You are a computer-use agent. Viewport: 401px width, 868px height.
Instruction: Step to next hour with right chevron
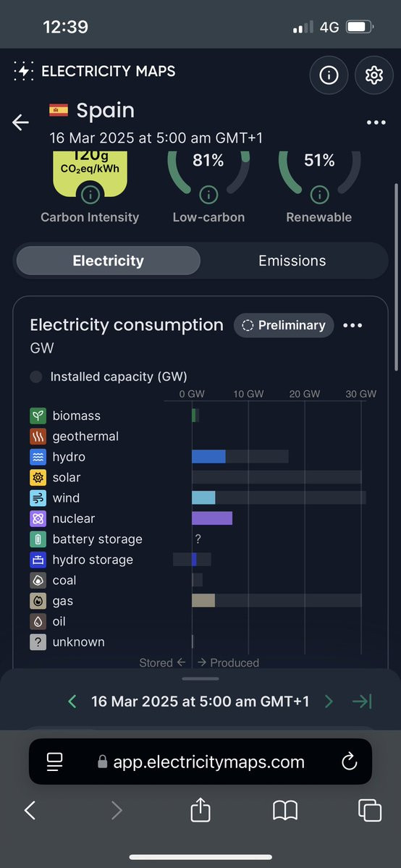329,701
